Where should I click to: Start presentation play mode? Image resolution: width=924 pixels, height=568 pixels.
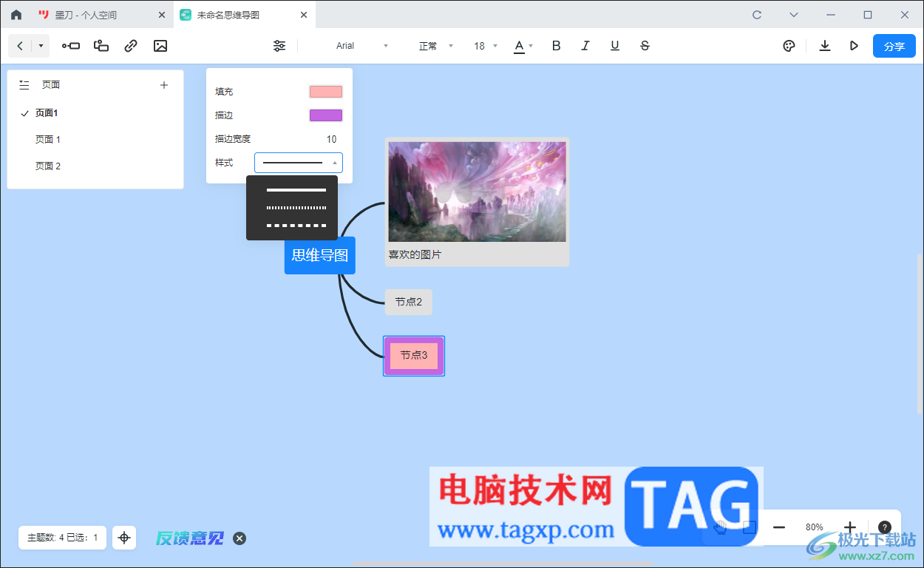point(854,46)
